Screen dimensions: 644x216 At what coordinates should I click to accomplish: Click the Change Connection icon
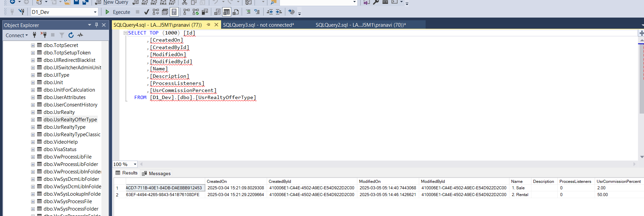click(21, 12)
